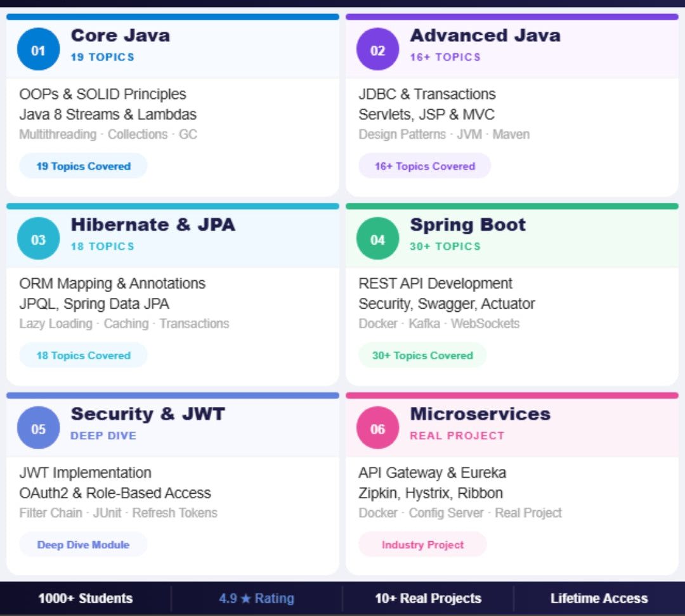Select the OOPs & SOLID Principles line
Viewport: 685px width, 616px height.
pos(103,94)
